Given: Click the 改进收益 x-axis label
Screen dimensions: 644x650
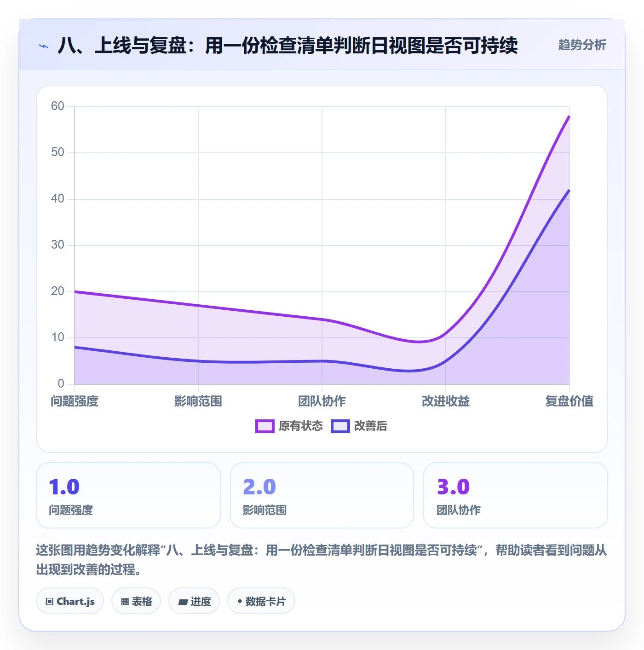Looking at the screenshot, I should [446, 401].
